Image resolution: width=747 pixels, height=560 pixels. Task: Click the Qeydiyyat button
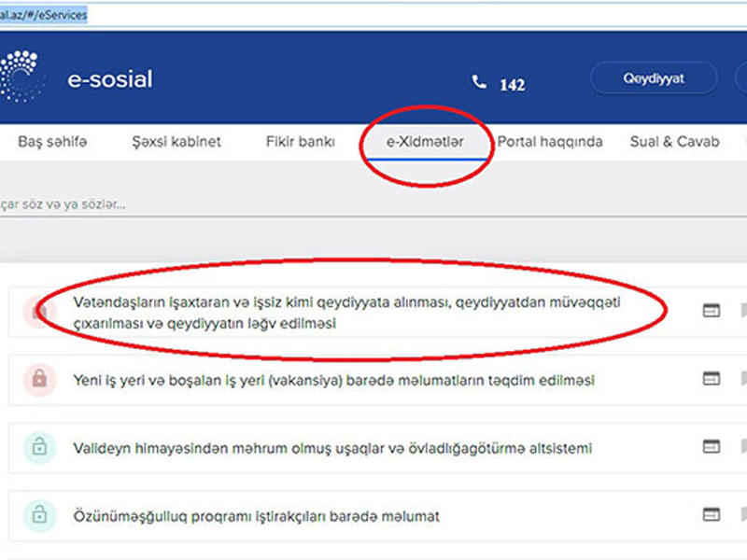pos(654,78)
